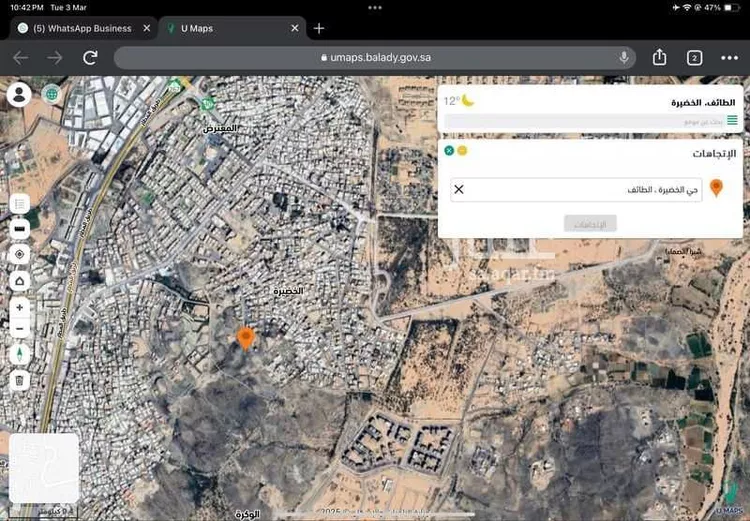The image size is (750, 521).
Task: Reload the page
Action: 90,58
